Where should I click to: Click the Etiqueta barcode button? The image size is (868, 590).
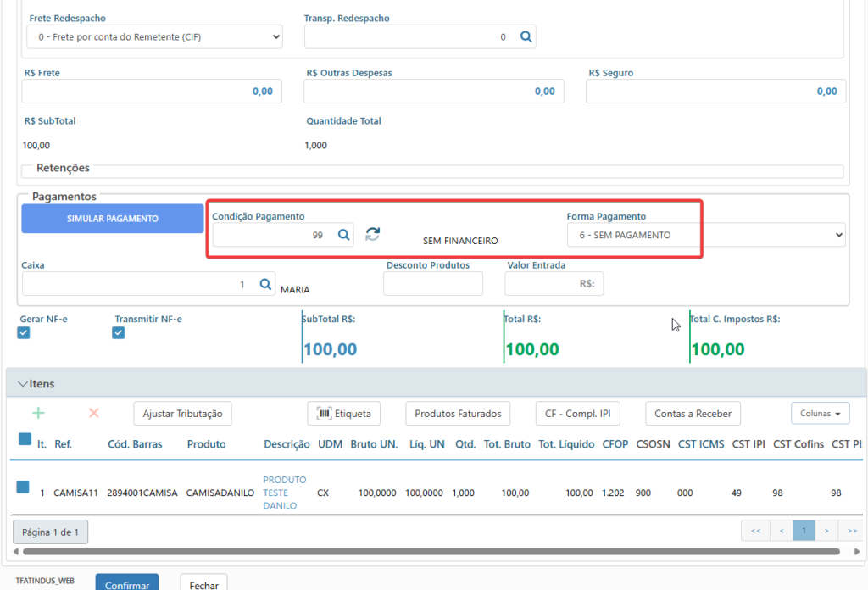[344, 414]
